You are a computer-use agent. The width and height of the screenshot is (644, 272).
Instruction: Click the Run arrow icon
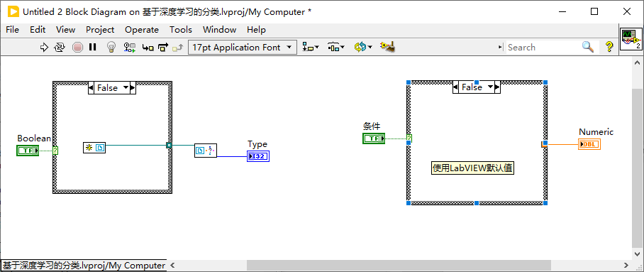44,48
